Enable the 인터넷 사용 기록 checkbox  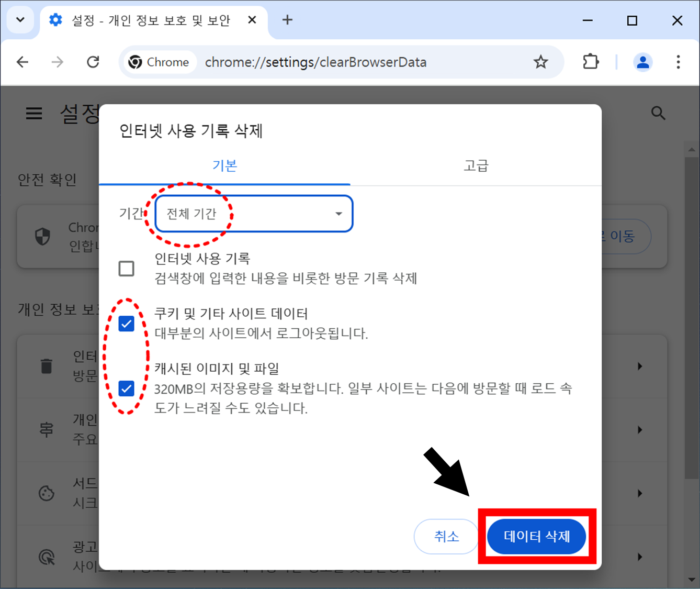126,268
